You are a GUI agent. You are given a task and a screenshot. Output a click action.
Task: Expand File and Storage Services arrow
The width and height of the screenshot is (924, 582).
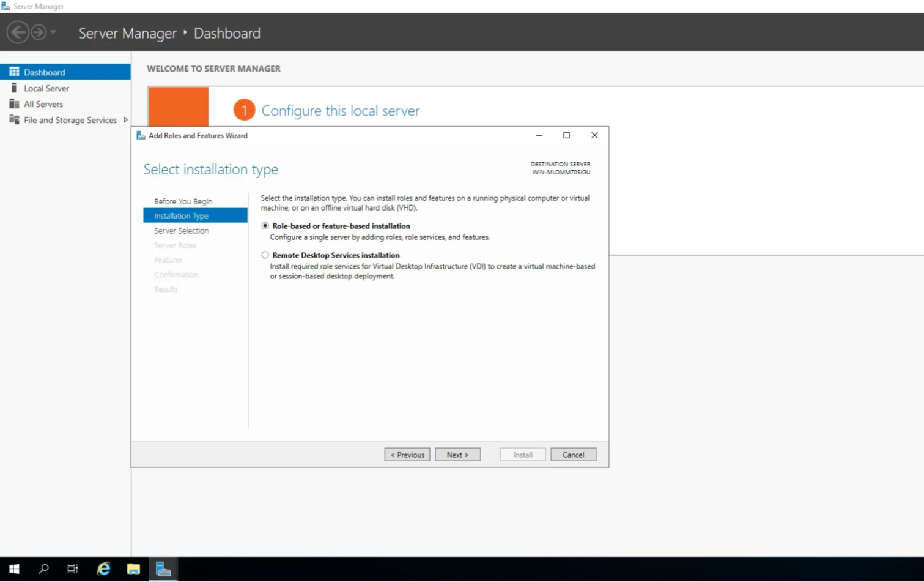coord(125,120)
